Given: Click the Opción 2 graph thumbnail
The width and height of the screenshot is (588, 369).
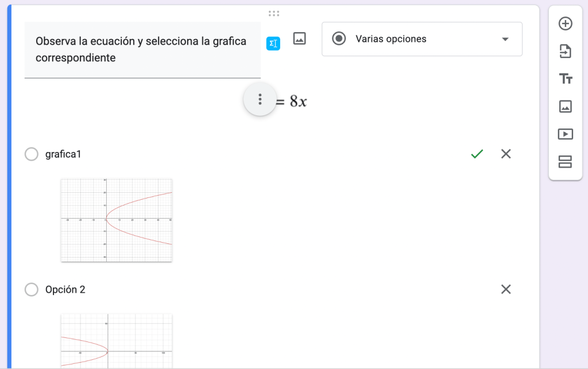Looking at the screenshot, I should coord(117,340).
